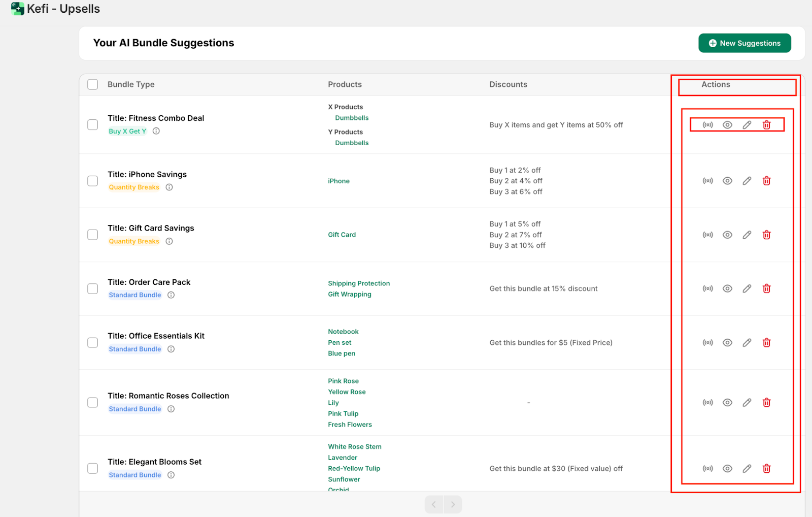812x517 pixels.
Task: Open the Shipping Protection product link
Action: [x=359, y=283]
